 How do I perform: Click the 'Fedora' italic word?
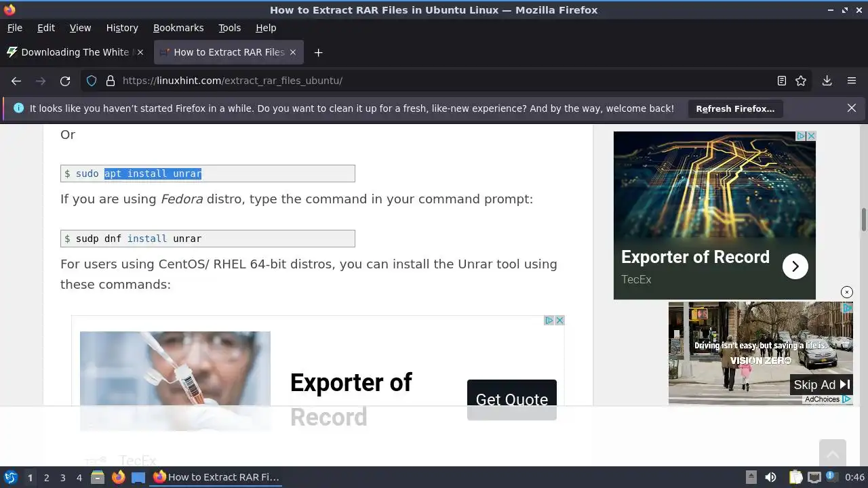(182, 199)
